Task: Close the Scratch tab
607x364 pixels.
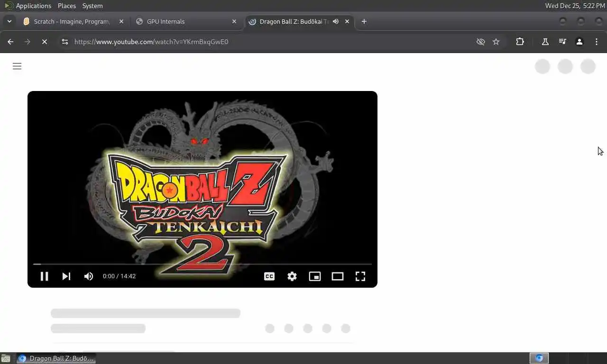Action: (x=121, y=21)
